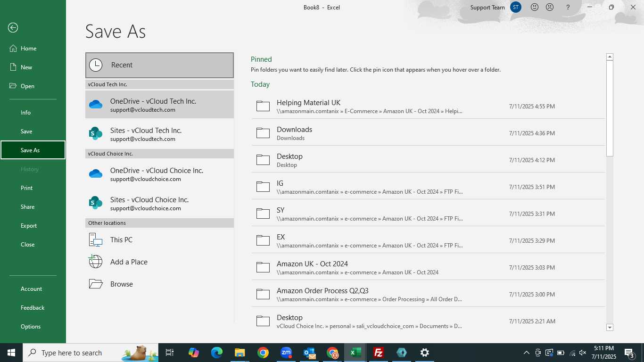Choose Sites - vCloud Tech Inc. location
The height and width of the screenshot is (362, 644).
click(159, 134)
